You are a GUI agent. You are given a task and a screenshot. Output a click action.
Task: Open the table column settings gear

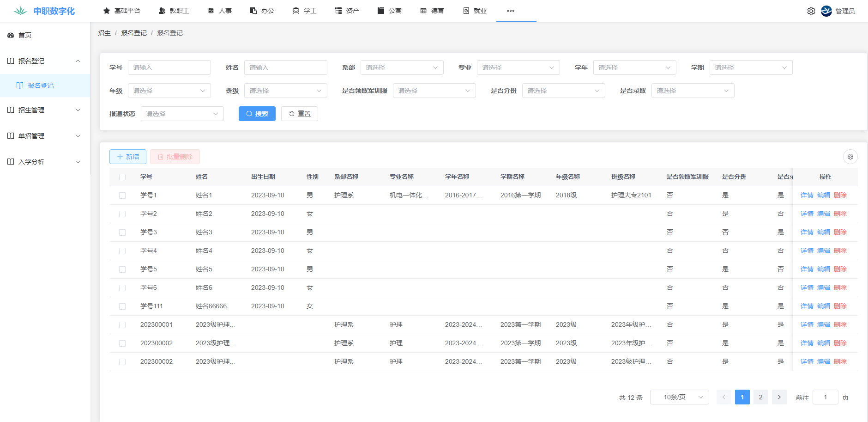(850, 157)
